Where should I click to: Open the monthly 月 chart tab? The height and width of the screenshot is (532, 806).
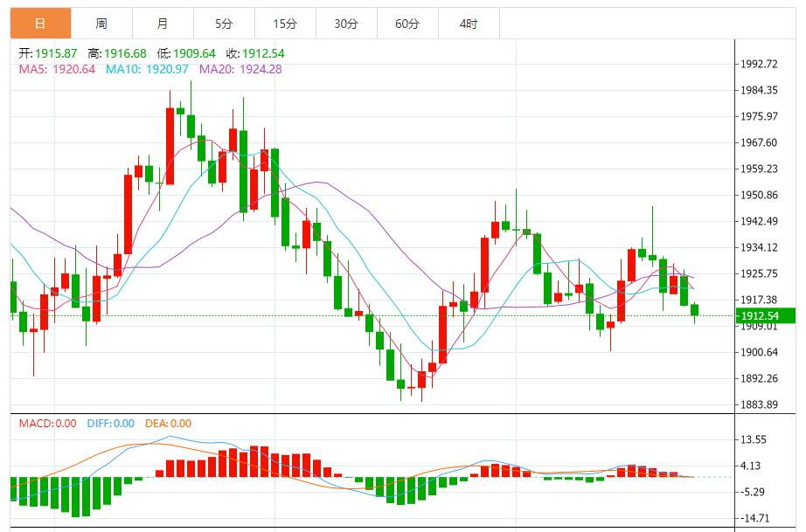(x=163, y=23)
